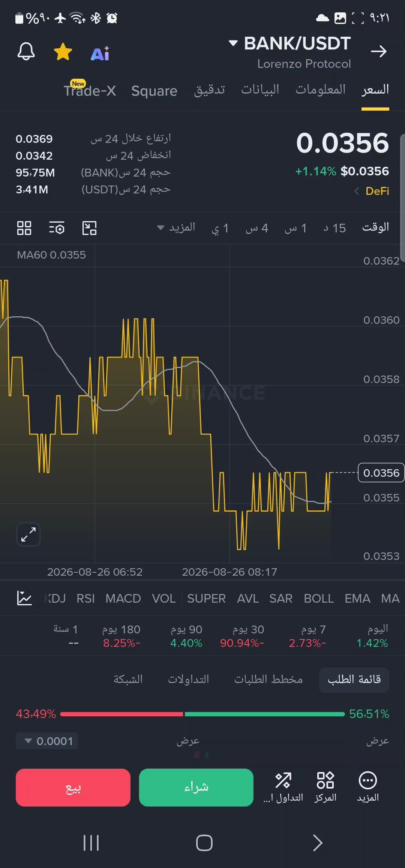Viewport: 405px width, 868px height.
Task: Tap the chart drawing tools icon
Action: pyautogui.click(x=89, y=228)
